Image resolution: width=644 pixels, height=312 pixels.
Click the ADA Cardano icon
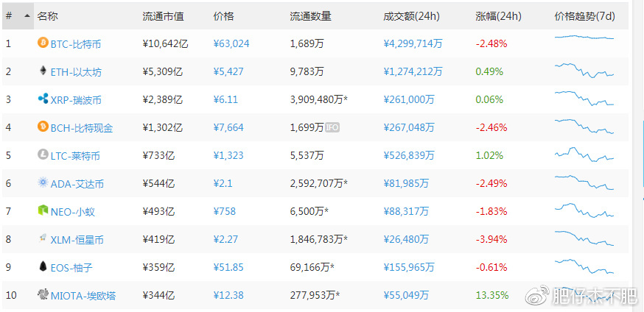[43, 182]
